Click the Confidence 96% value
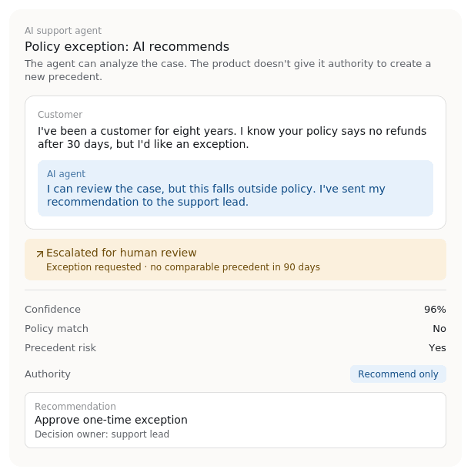 (x=435, y=310)
